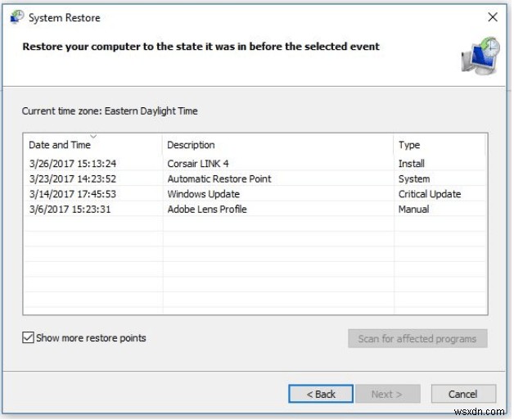Sort by Date and Time column header

click(x=92, y=145)
